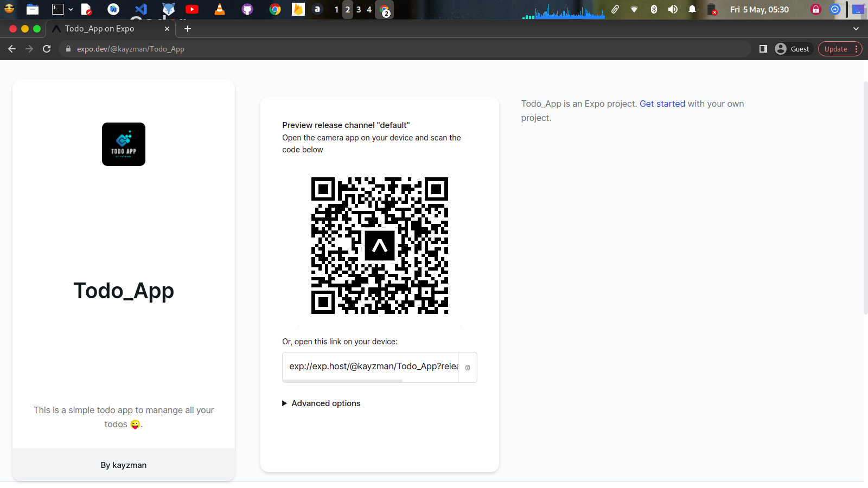This screenshot has height=488, width=868.
Task: Reload the current page
Action: coord(47,49)
